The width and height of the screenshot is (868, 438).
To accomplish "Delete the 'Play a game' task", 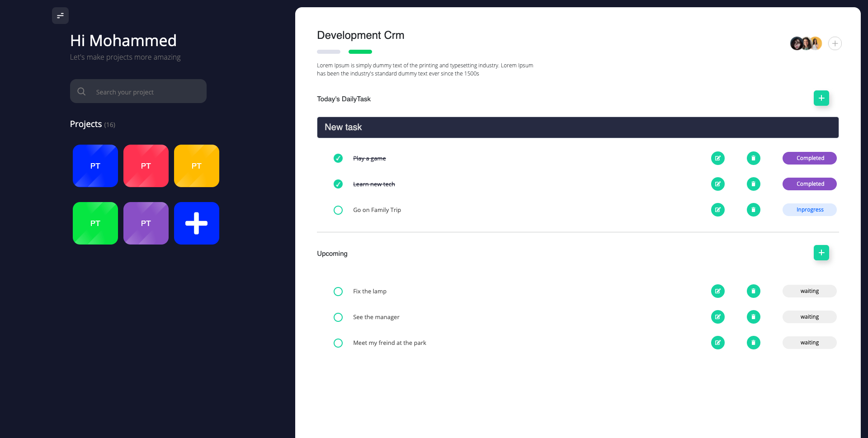I will click(753, 158).
